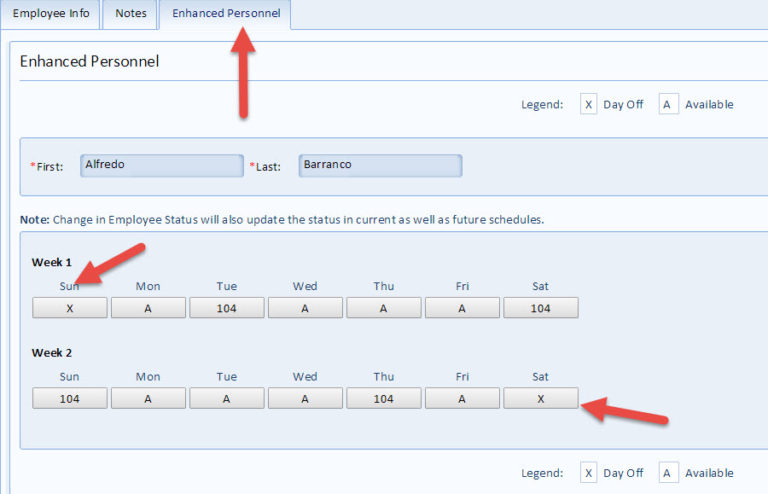
Task: Switch to the Notes tab
Action: pyautogui.click(x=130, y=14)
